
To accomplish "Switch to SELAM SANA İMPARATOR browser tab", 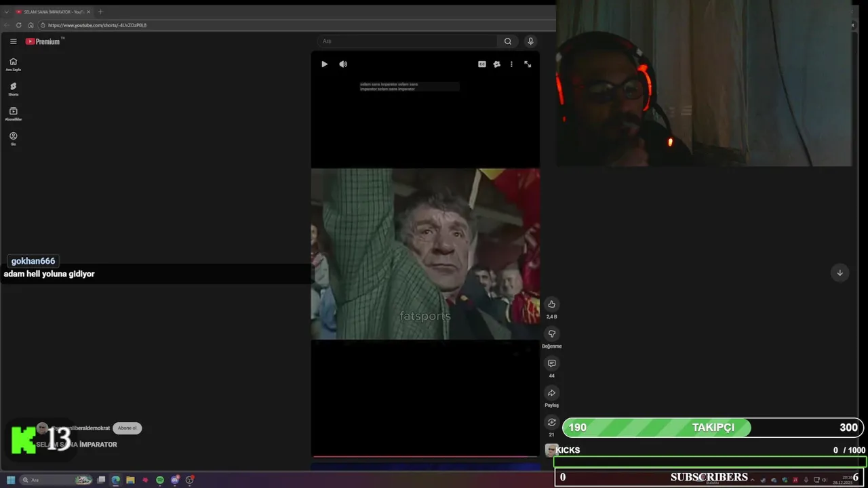I will point(52,12).
